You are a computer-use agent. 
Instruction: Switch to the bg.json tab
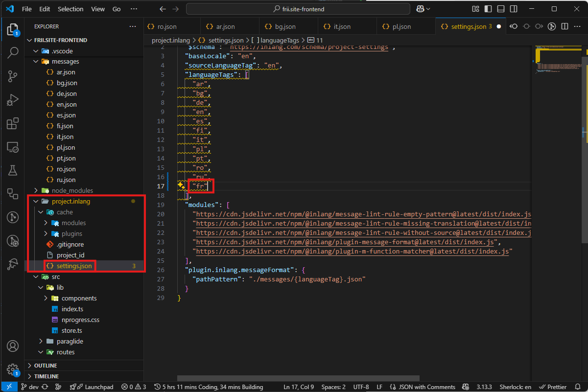pos(288,26)
